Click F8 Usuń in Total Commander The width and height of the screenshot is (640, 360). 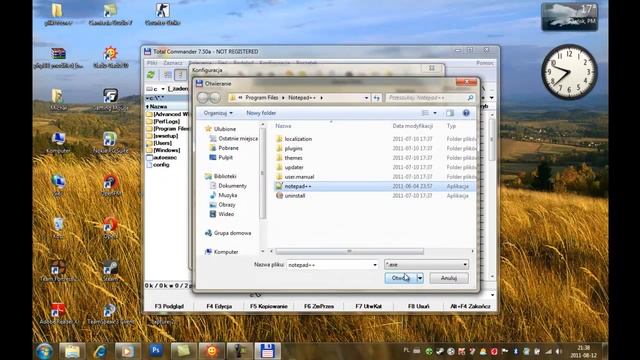pyautogui.click(x=418, y=306)
